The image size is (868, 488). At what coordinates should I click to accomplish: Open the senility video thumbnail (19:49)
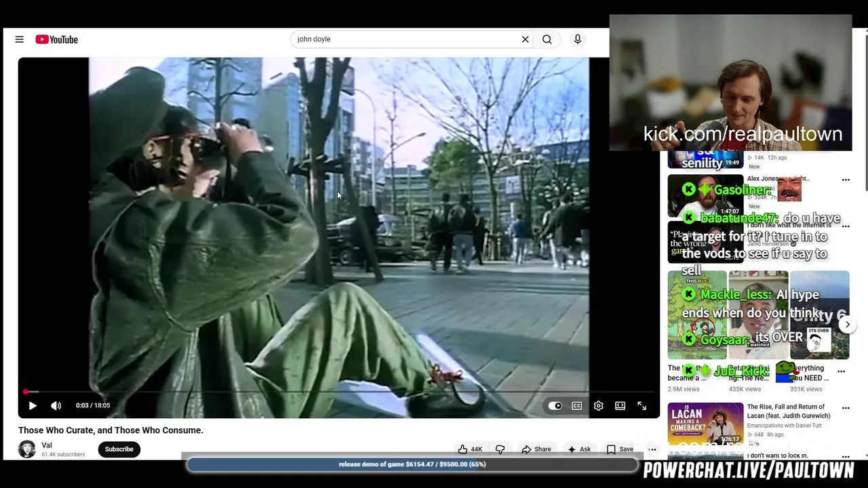(x=705, y=161)
